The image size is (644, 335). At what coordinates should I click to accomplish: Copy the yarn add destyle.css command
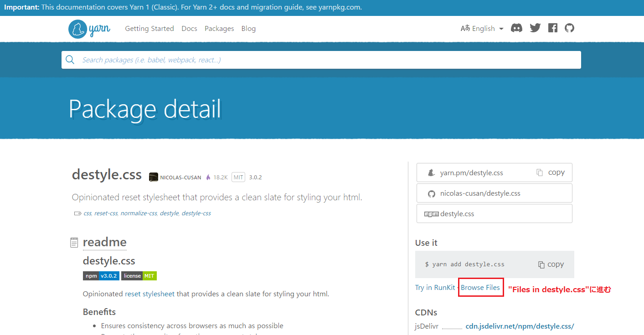[x=551, y=264]
